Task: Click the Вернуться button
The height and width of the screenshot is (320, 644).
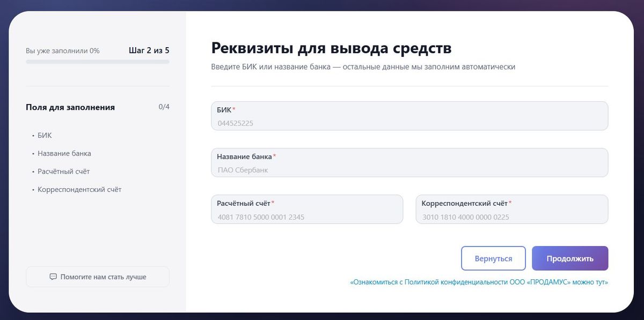Action: [x=493, y=258]
